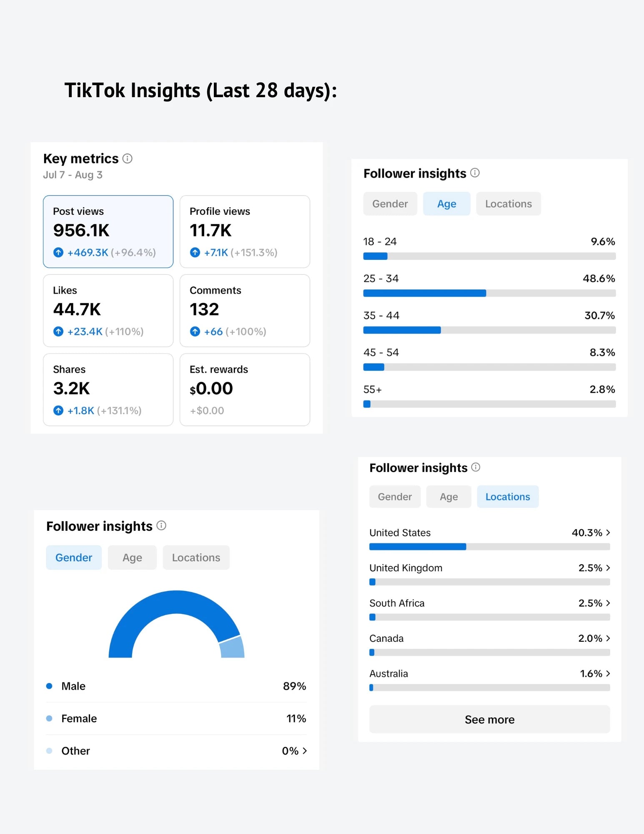The width and height of the screenshot is (644, 834).
Task: Click the See more button
Action: [490, 719]
